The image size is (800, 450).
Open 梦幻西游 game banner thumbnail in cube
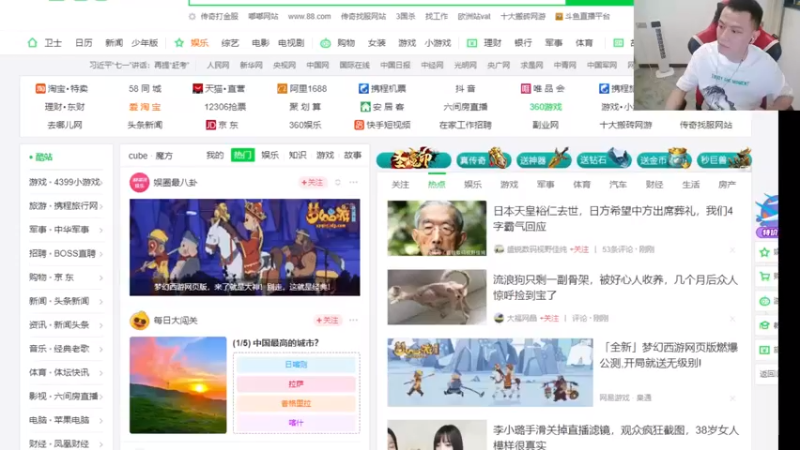245,247
